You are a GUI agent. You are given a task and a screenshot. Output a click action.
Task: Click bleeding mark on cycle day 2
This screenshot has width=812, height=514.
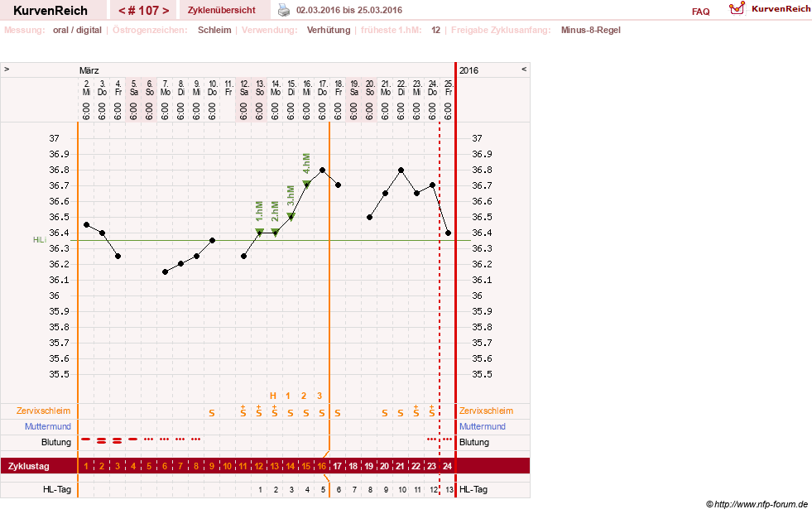(102, 440)
